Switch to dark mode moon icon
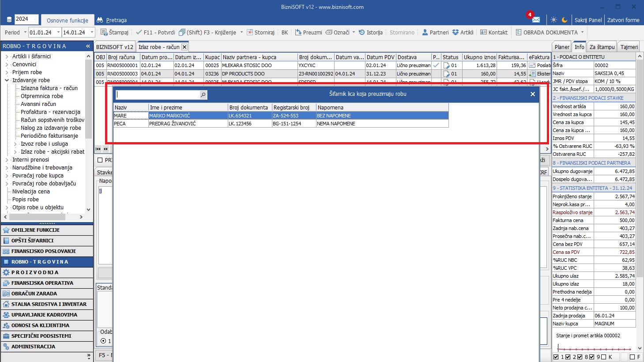 (565, 20)
